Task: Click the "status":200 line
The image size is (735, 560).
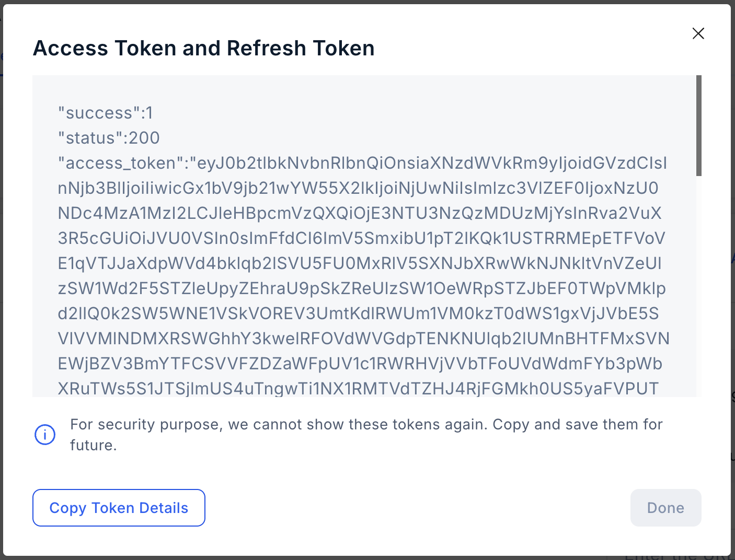Action: [109, 138]
